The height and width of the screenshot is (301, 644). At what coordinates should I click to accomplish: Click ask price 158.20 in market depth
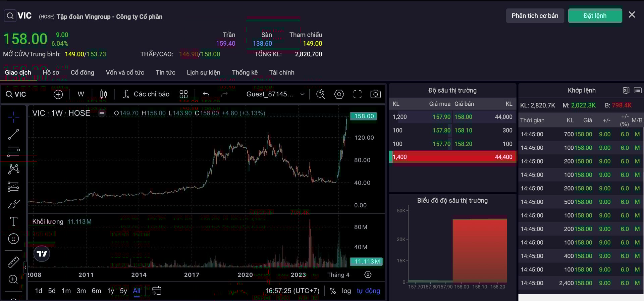[x=463, y=144]
